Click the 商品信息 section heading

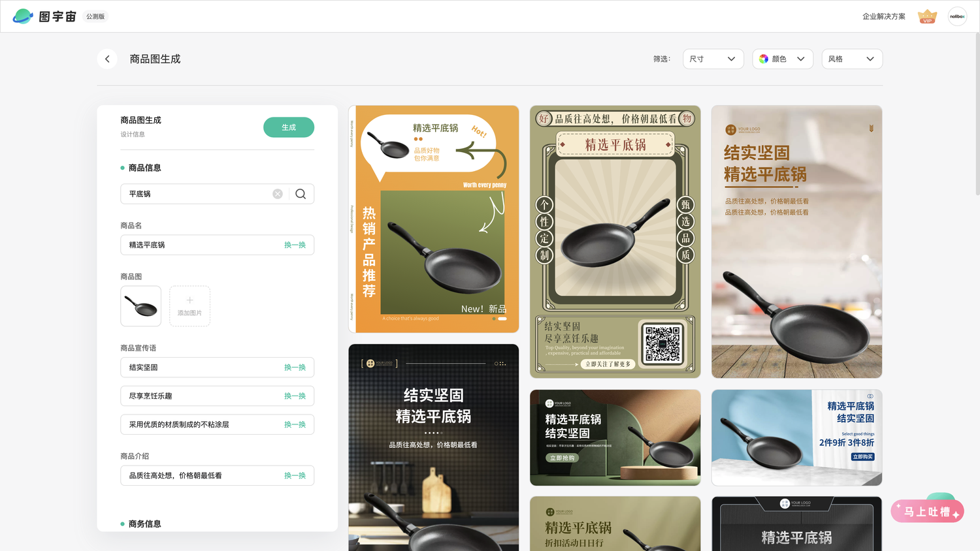coord(144,168)
